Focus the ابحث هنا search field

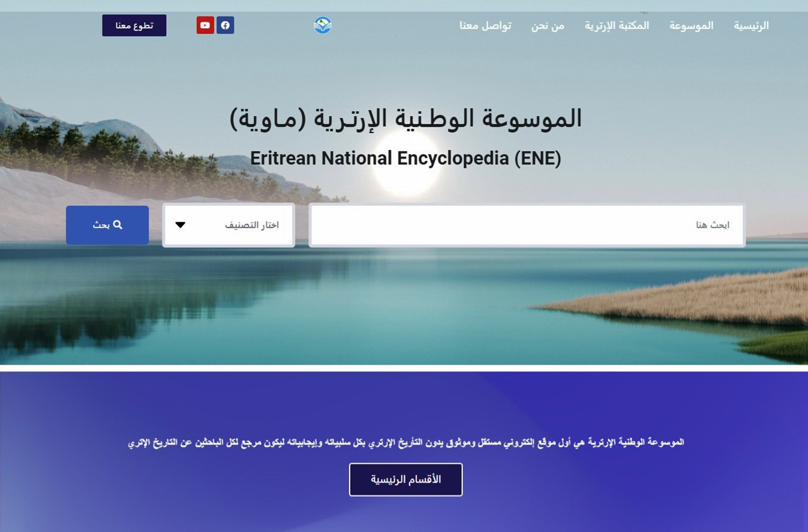tap(527, 225)
